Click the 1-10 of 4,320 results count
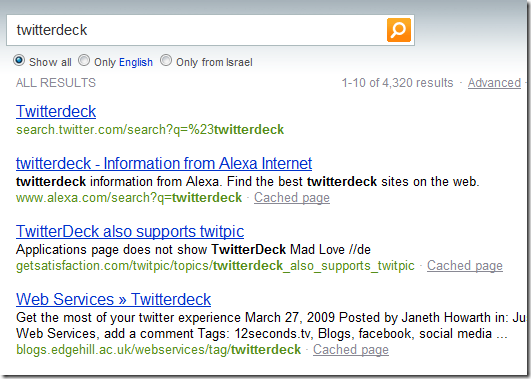The height and width of the screenshot is (379, 531). (x=397, y=83)
